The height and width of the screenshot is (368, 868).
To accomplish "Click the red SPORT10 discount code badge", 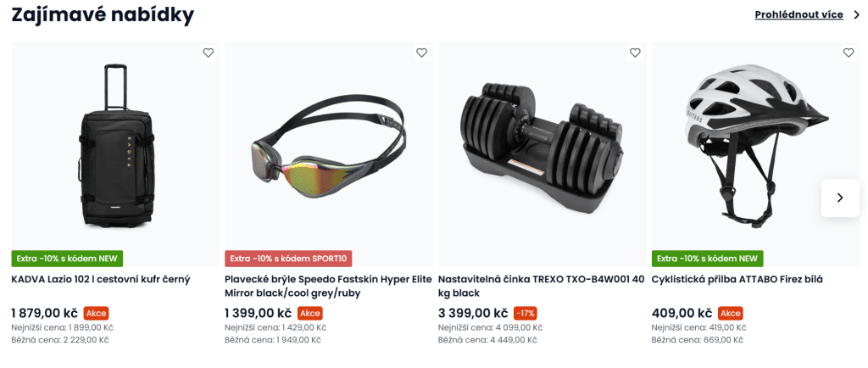I will [x=288, y=259].
